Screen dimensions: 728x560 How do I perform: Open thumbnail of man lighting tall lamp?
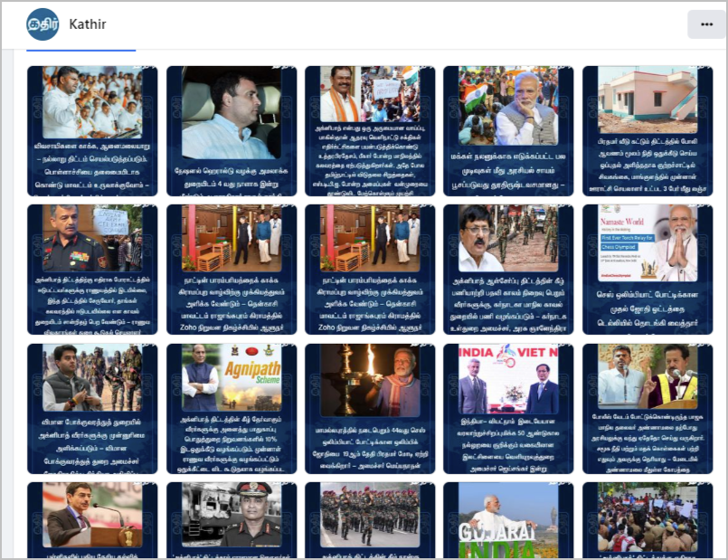click(370, 409)
